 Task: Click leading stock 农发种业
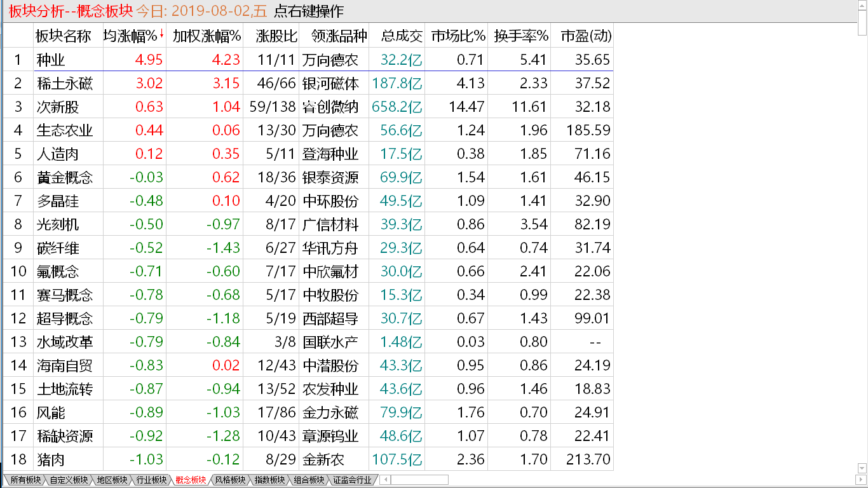(330, 389)
